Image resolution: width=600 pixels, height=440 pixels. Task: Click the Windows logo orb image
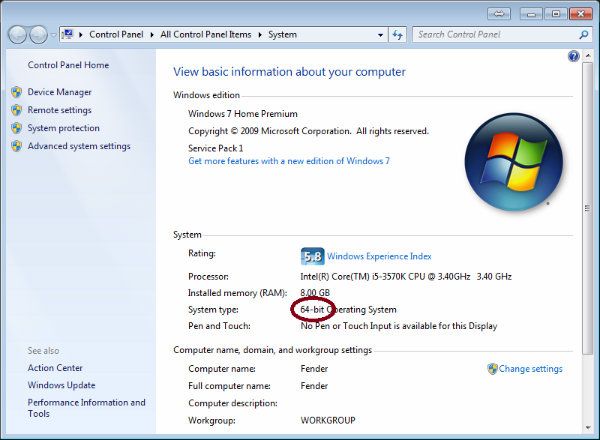514,162
